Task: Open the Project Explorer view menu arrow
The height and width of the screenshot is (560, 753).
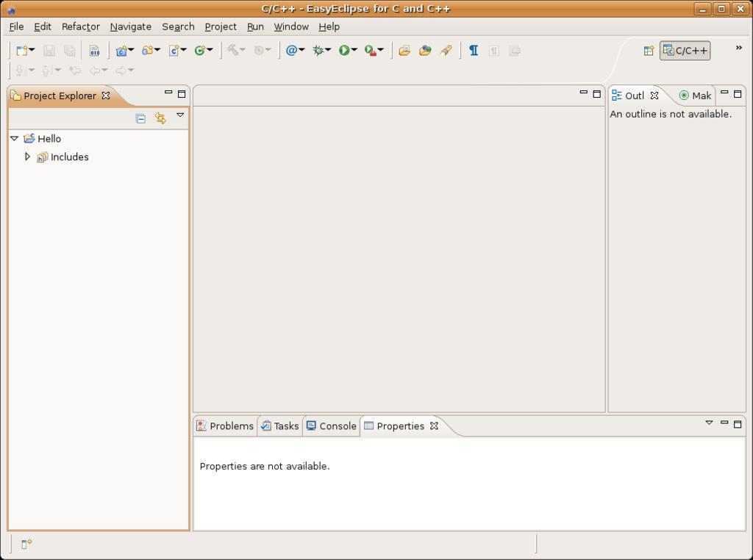Action: tap(180, 115)
